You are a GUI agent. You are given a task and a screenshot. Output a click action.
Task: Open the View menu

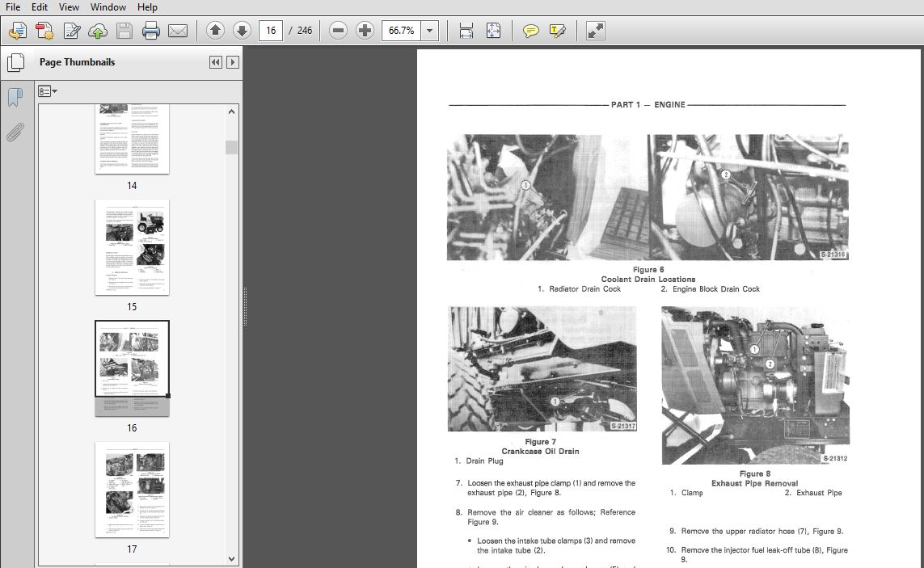[69, 7]
